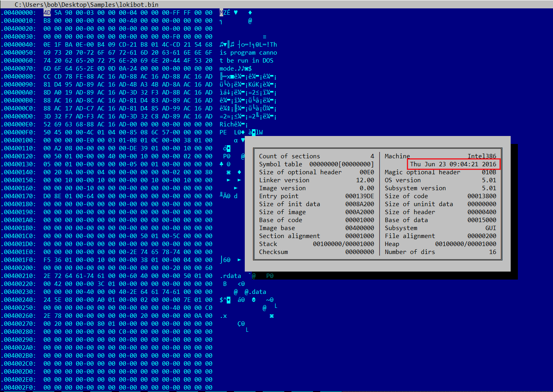553x392 pixels.
Task: Click 'Size of optional header' label
Action: click(300, 172)
